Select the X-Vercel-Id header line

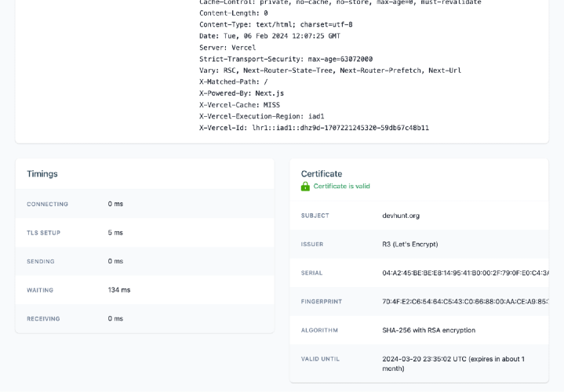tap(314, 128)
